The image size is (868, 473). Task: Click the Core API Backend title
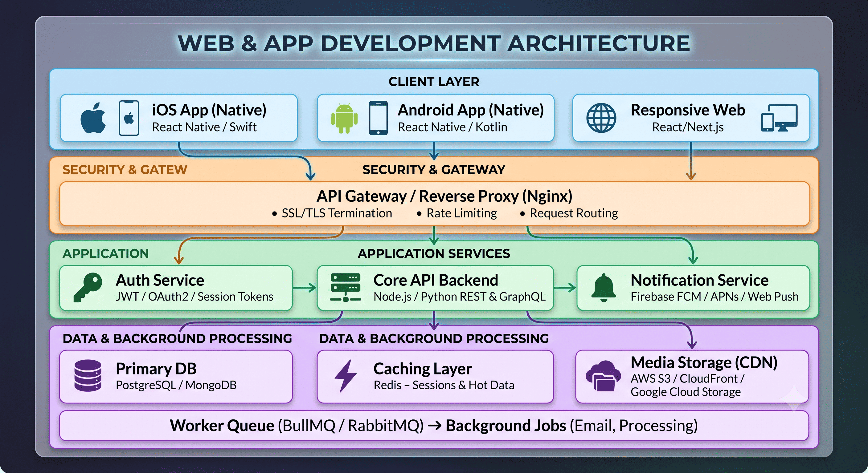tap(436, 280)
